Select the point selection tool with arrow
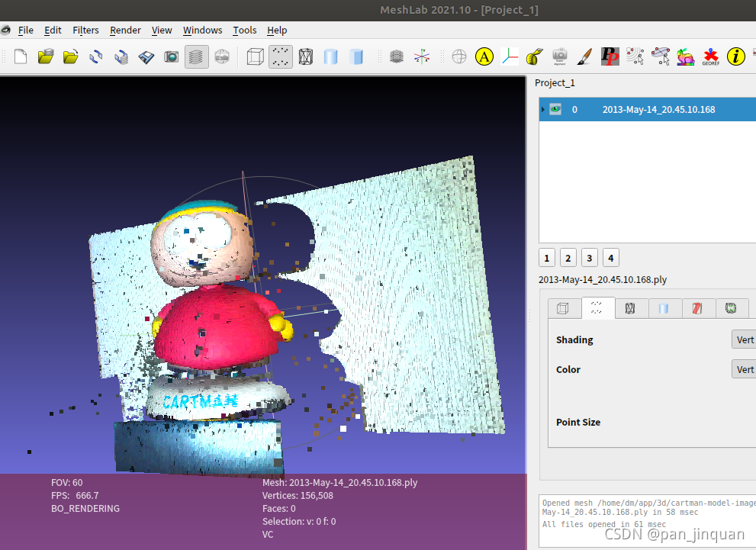756x550 pixels. pos(635,57)
